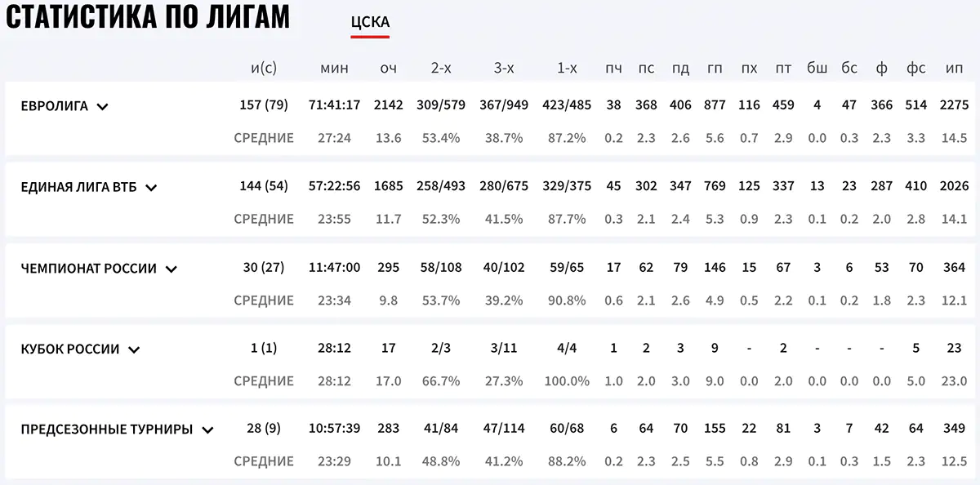Select the 1-х column header
The image size is (980, 485).
[x=566, y=68]
